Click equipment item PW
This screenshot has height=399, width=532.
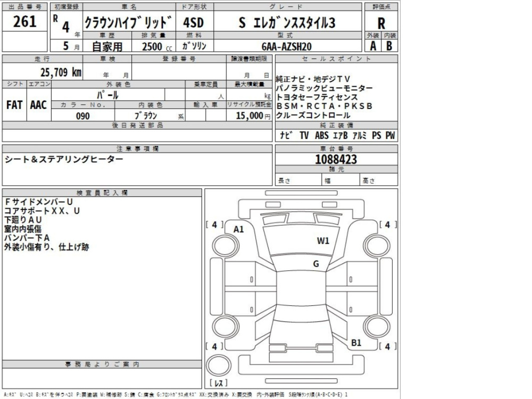(x=390, y=135)
